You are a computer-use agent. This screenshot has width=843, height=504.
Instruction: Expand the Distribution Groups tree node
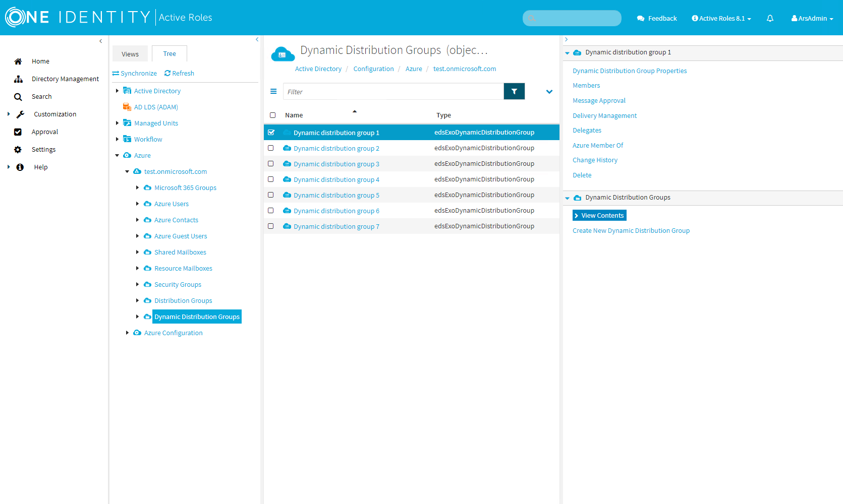(137, 300)
